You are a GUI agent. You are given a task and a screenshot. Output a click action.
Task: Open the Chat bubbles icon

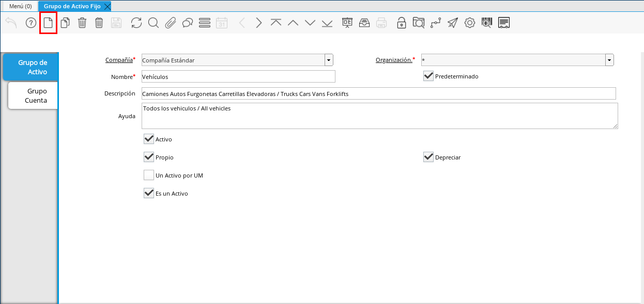[x=188, y=23]
